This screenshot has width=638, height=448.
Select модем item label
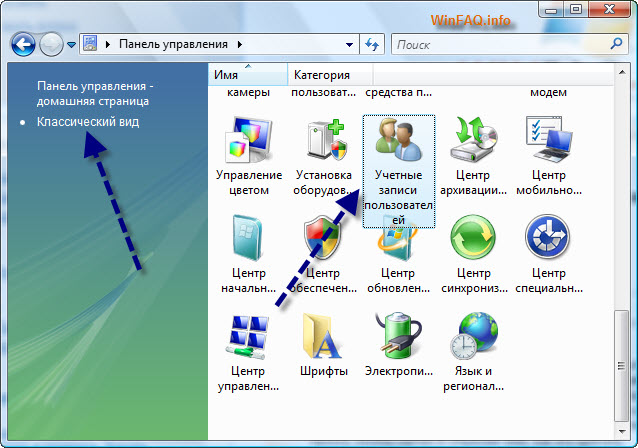pyautogui.click(x=548, y=92)
